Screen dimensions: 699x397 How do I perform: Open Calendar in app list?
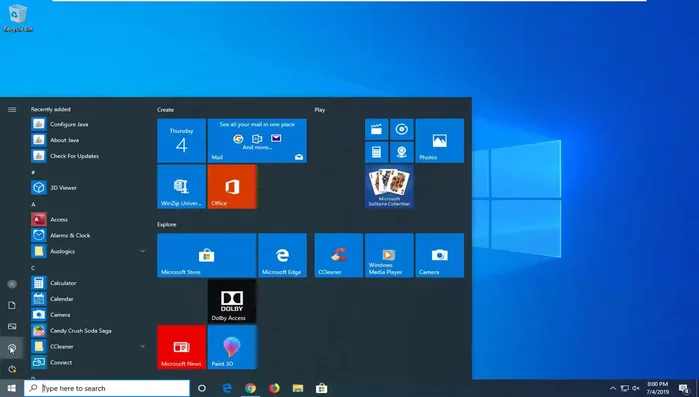click(x=88, y=299)
